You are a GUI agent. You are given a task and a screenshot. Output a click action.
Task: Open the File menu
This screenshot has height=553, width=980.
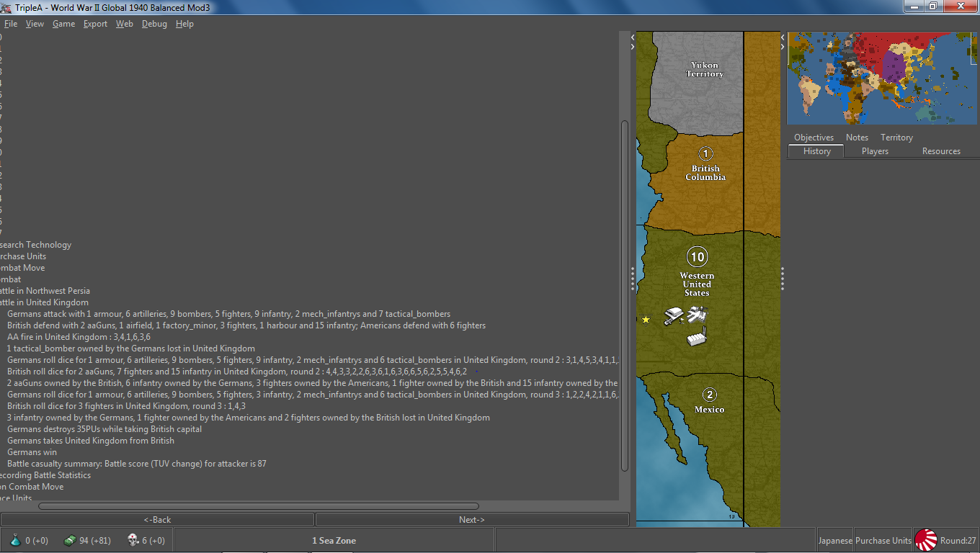click(11, 24)
